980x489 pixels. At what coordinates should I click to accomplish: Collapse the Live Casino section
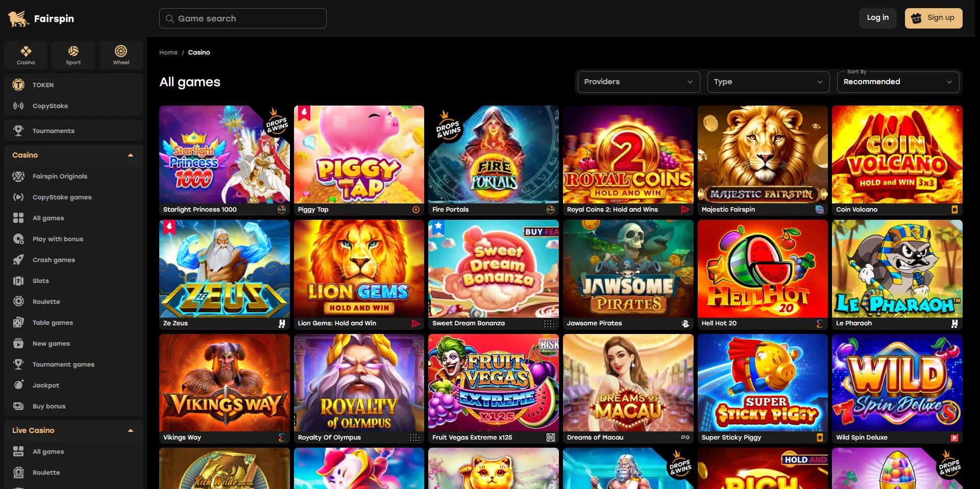click(x=131, y=430)
